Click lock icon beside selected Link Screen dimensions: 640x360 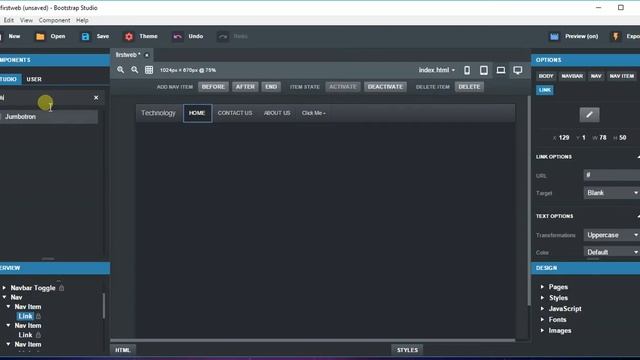coord(38,316)
